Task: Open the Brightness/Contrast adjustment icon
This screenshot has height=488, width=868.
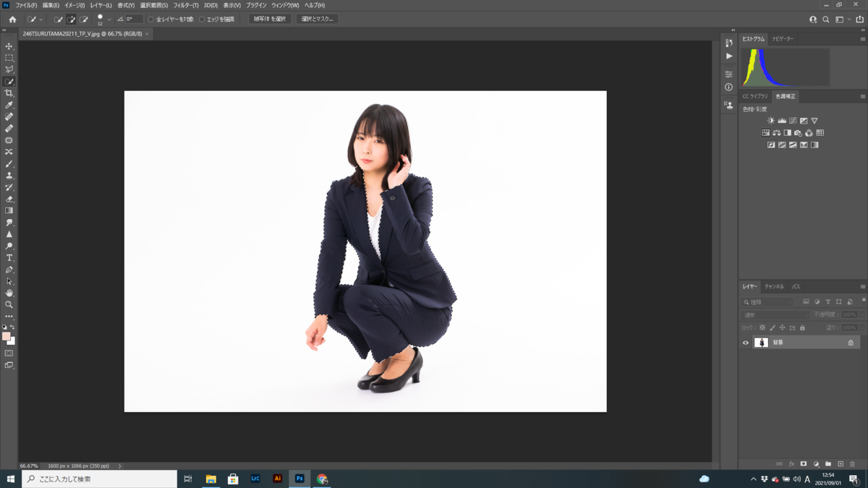Action: click(771, 120)
